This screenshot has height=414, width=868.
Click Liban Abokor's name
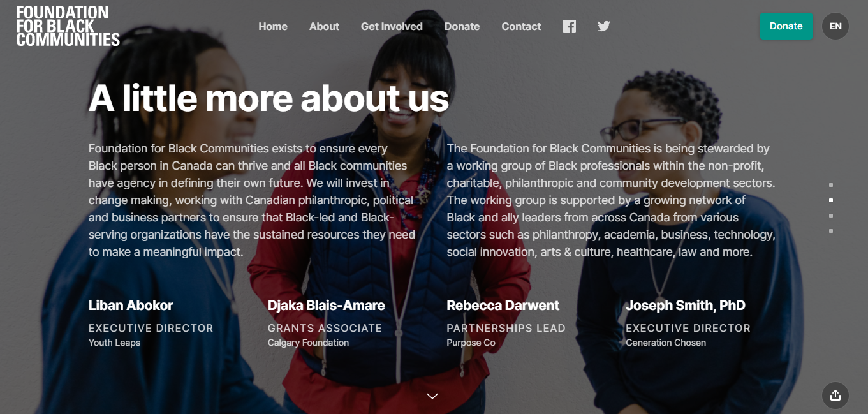tap(131, 306)
